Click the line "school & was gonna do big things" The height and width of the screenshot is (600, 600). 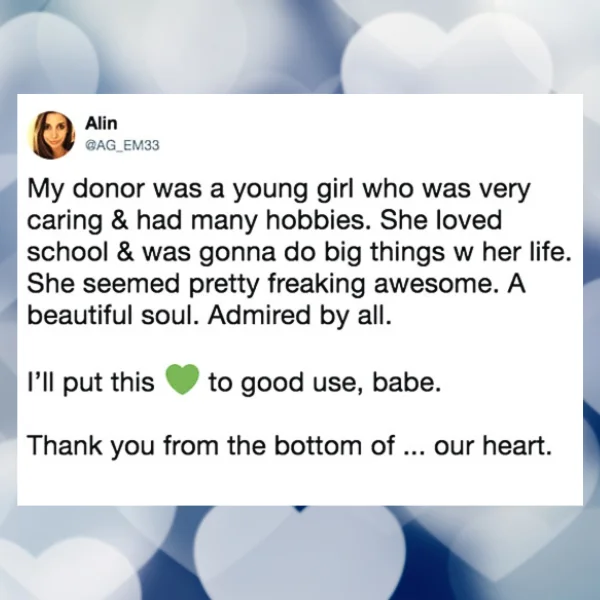[235, 254]
